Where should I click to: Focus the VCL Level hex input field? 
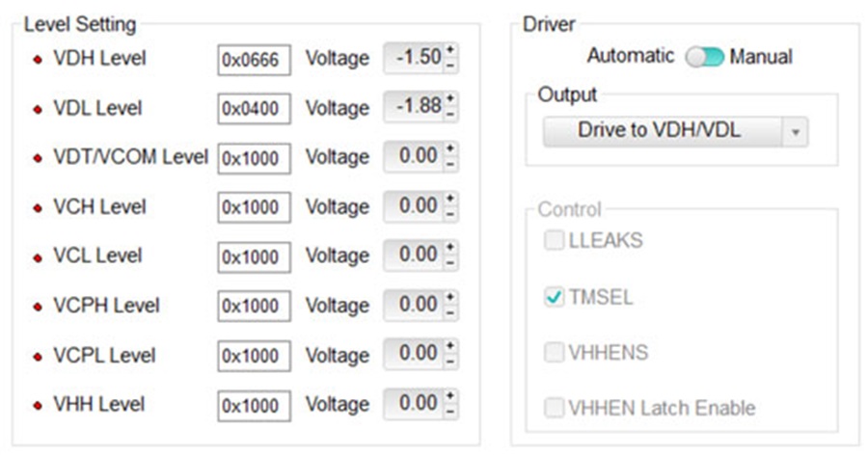click(x=254, y=257)
